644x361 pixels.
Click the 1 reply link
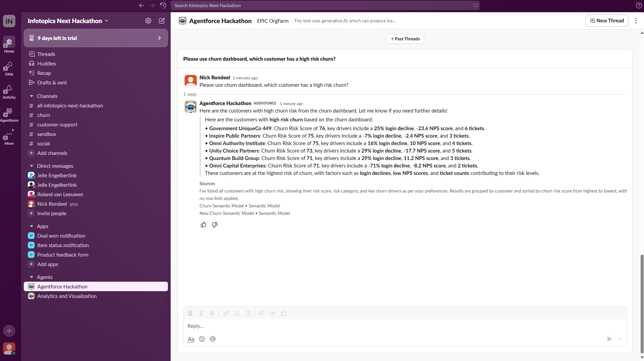(x=190, y=95)
